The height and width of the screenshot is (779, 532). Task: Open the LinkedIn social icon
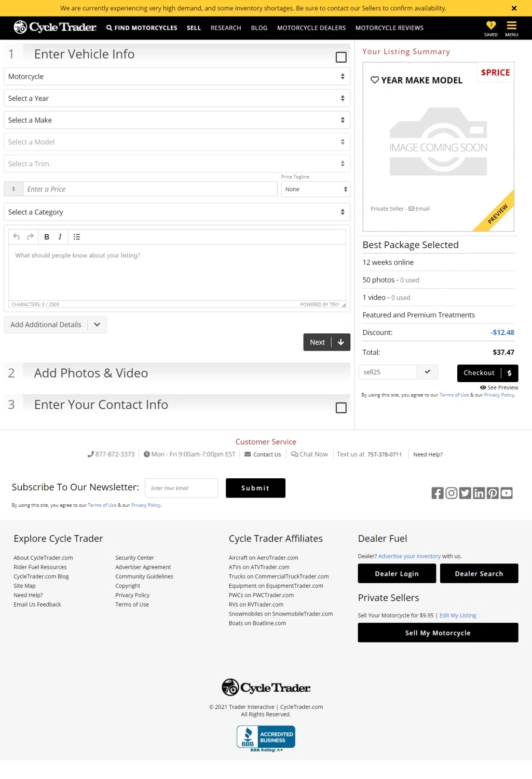pos(479,493)
